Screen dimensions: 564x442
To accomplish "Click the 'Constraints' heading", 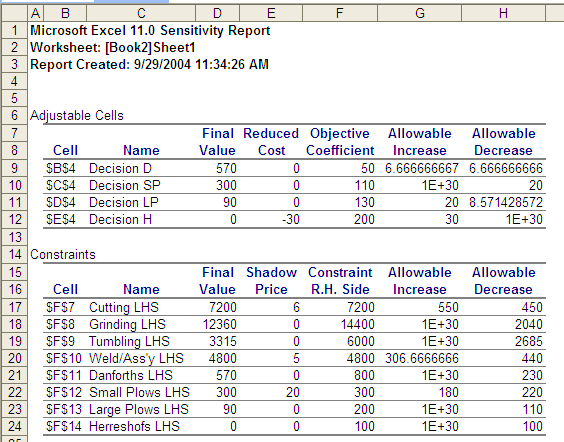I will 63,254.
